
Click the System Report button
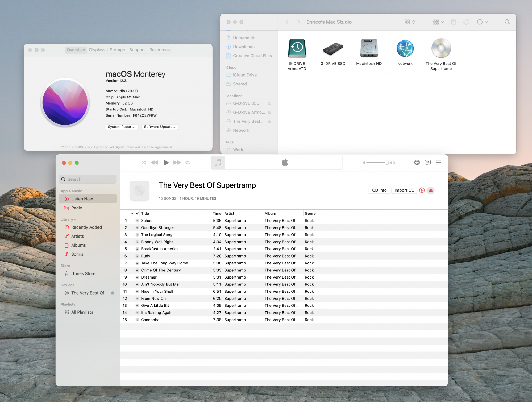[x=122, y=127]
